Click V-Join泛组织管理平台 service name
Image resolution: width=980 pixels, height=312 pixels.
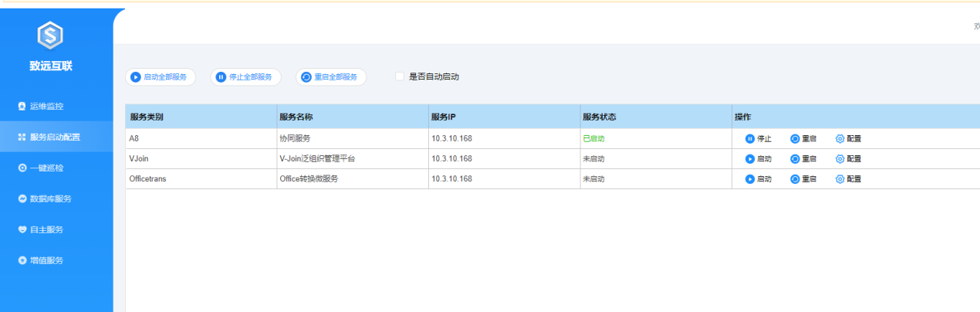(x=317, y=159)
